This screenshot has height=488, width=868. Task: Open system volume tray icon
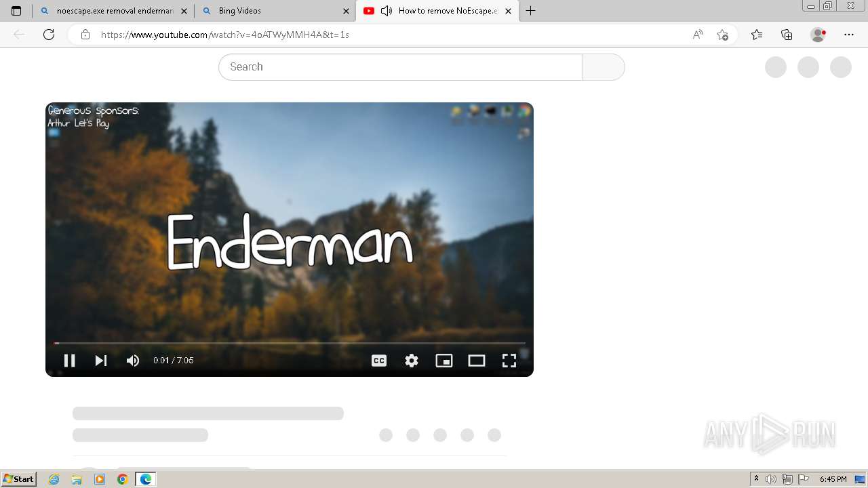click(x=771, y=479)
